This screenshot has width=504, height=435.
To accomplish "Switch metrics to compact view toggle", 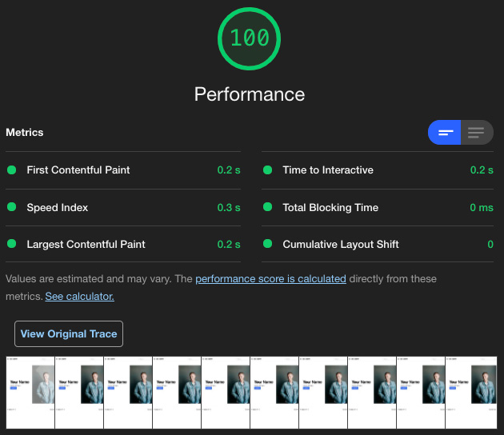I will 445,133.
